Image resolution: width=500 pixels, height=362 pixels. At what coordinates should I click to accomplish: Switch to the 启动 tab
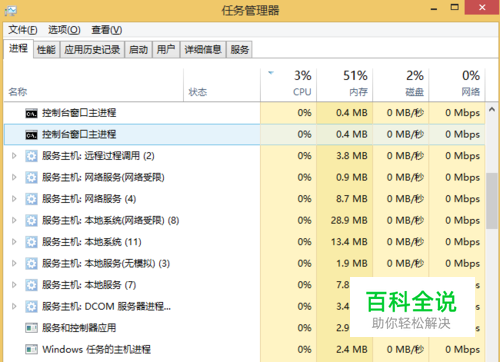[x=138, y=50]
